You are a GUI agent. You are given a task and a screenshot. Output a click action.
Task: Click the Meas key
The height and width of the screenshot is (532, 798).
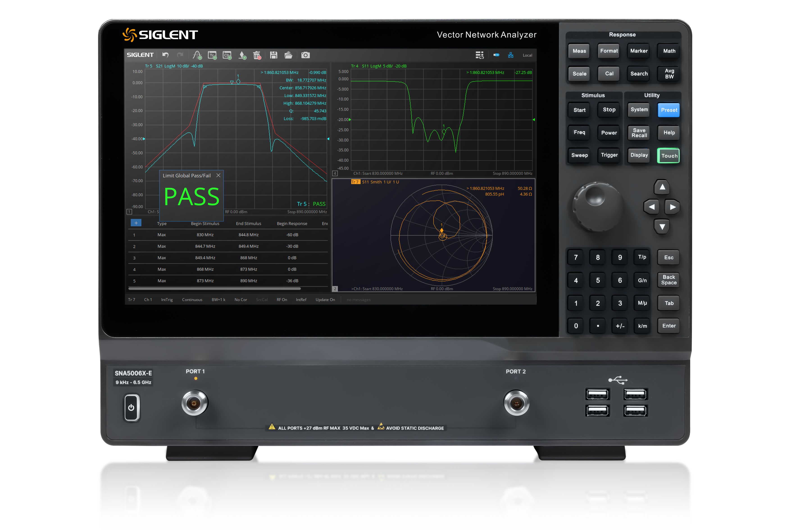[x=579, y=51]
